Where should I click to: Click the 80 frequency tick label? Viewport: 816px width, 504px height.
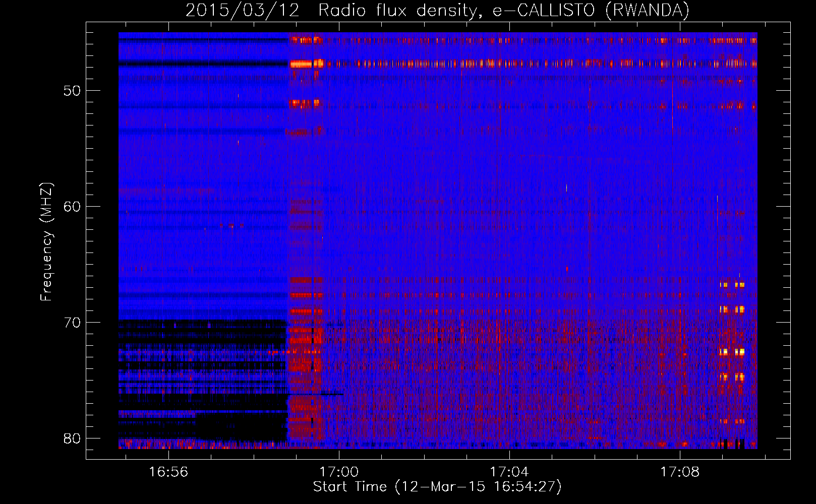(72, 438)
